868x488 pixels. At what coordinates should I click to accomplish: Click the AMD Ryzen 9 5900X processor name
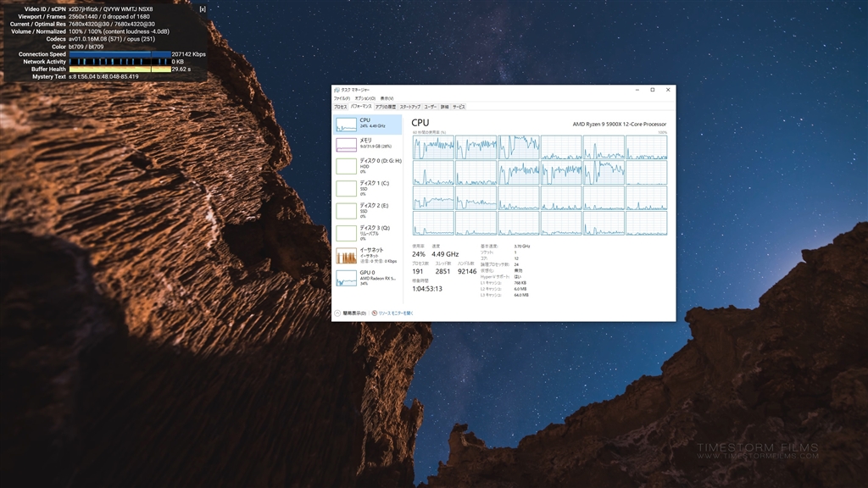620,124
